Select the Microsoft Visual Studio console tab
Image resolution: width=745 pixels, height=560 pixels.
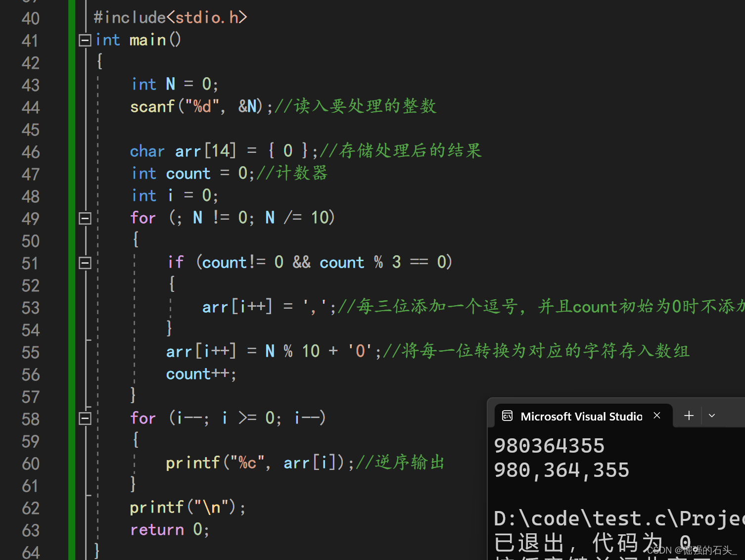581,417
